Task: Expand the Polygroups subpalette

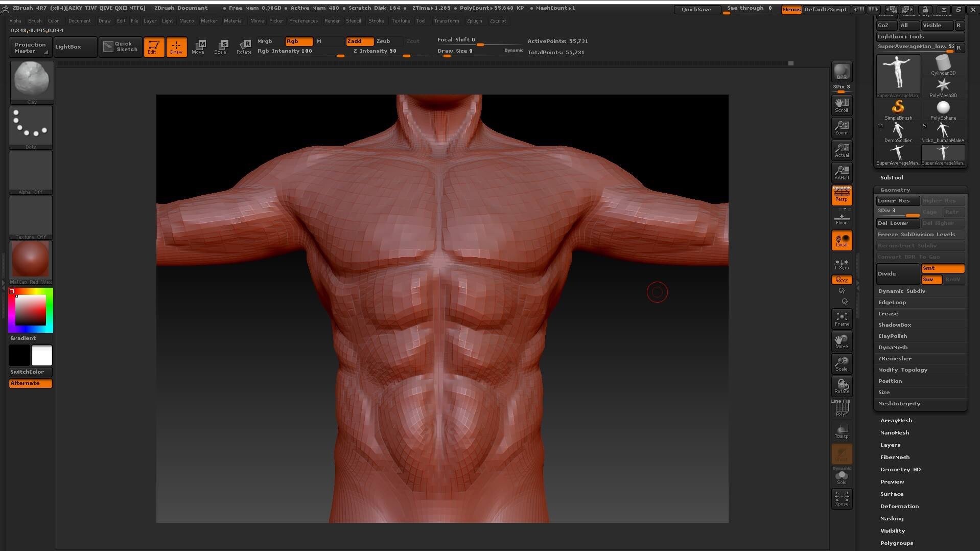Action: click(x=896, y=543)
